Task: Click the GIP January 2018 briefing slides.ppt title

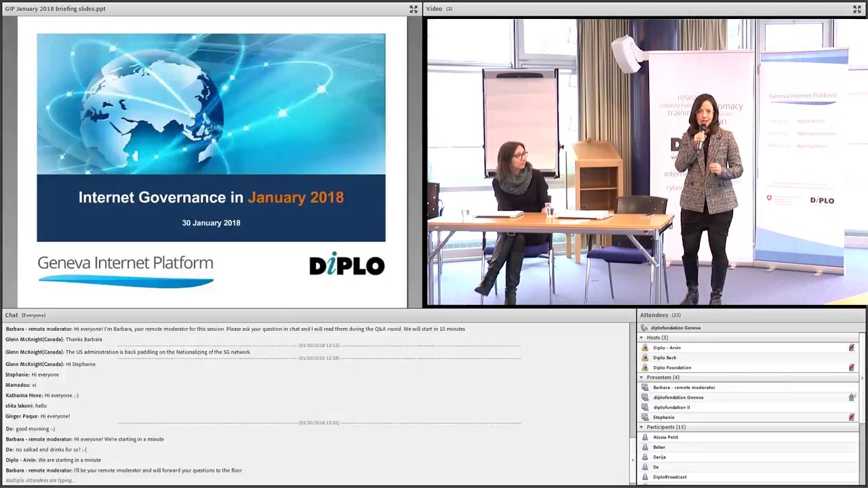Action: pos(55,9)
